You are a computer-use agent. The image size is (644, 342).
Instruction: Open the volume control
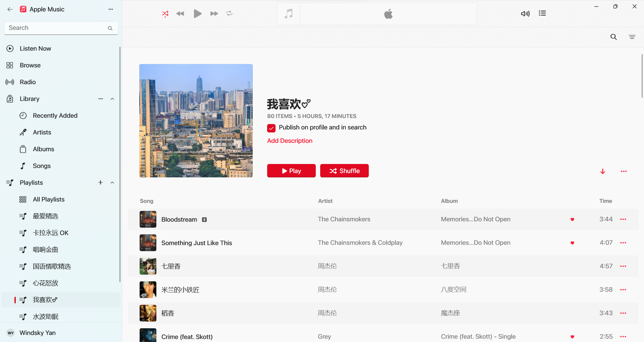[x=525, y=14]
